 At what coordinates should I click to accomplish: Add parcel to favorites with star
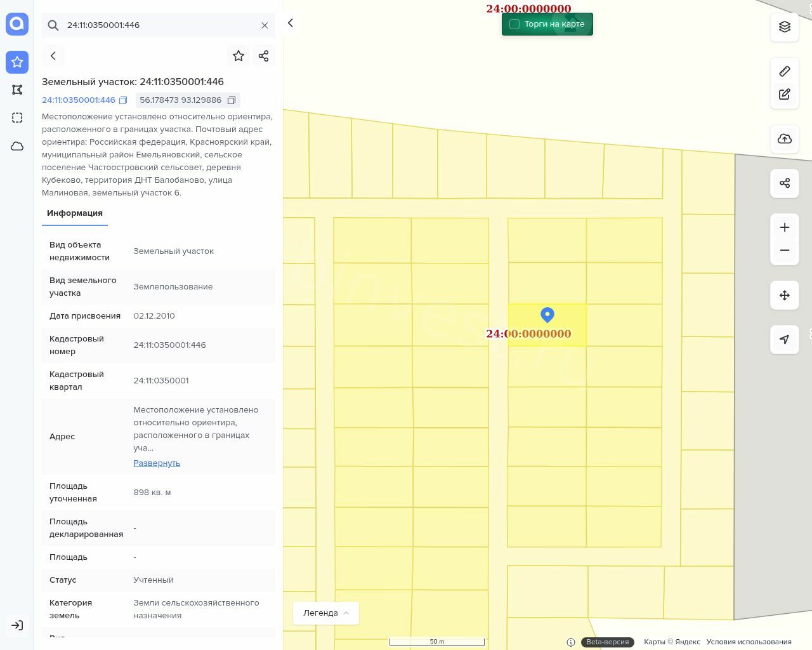(239, 56)
